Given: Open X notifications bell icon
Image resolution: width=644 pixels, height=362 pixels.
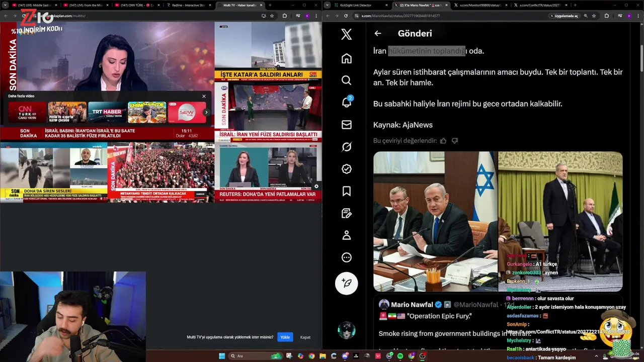Looking at the screenshot, I should 346,102.
